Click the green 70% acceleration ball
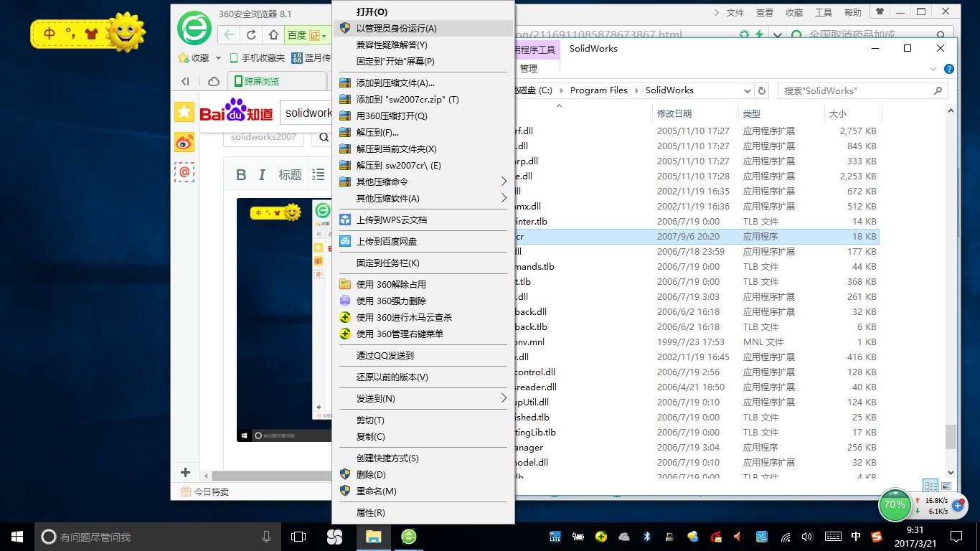The width and height of the screenshot is (980, 551). pyautogui.click(x=895, y=505)
